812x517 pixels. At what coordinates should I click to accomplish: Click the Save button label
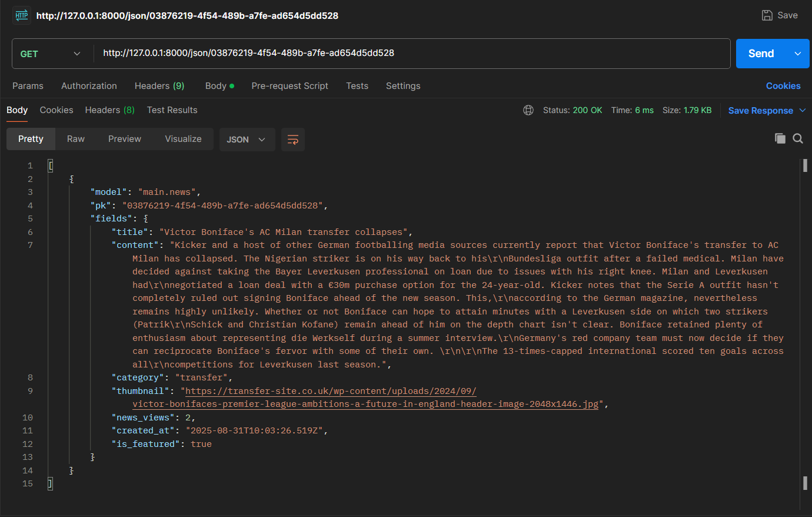click(787, 15)
